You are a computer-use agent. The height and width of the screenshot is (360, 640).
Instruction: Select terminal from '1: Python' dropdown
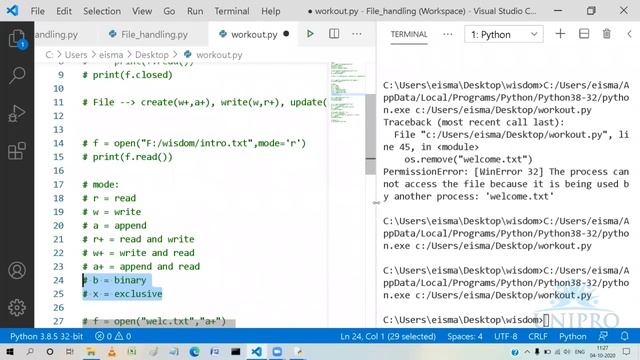504,34
